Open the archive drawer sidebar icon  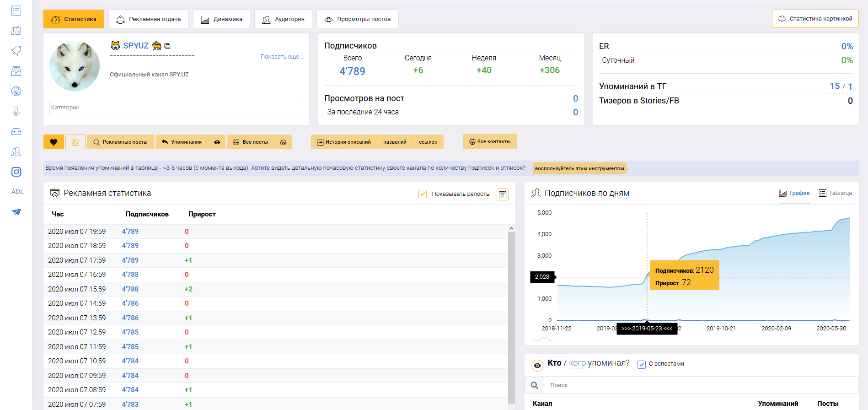point(16,71)
